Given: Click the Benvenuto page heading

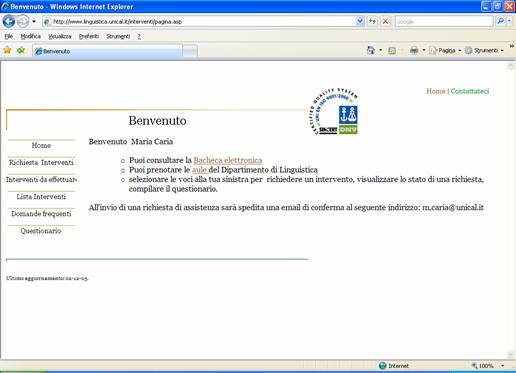Looking at the screenshot, I should pos(157,120).
